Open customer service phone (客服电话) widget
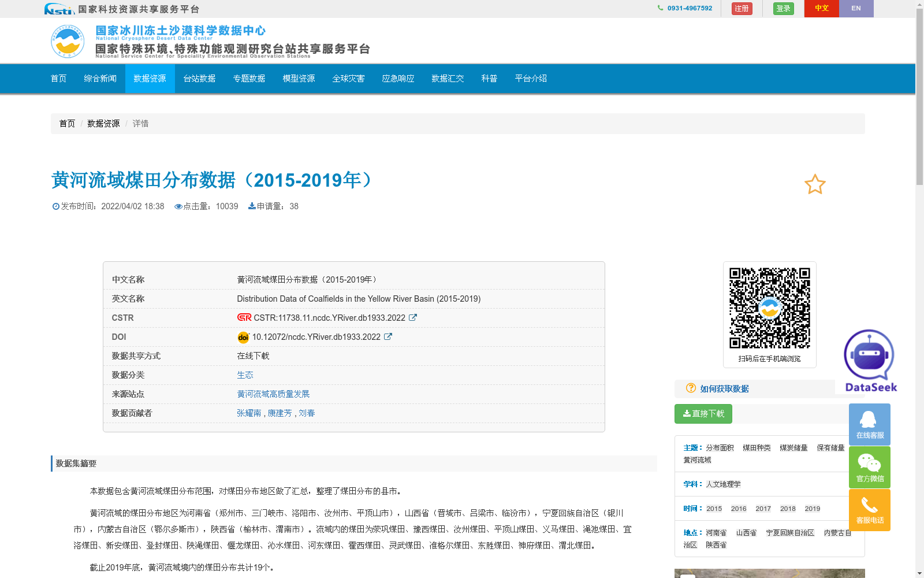The height and width of the screenshot is (578, 924). pos(870,510)
